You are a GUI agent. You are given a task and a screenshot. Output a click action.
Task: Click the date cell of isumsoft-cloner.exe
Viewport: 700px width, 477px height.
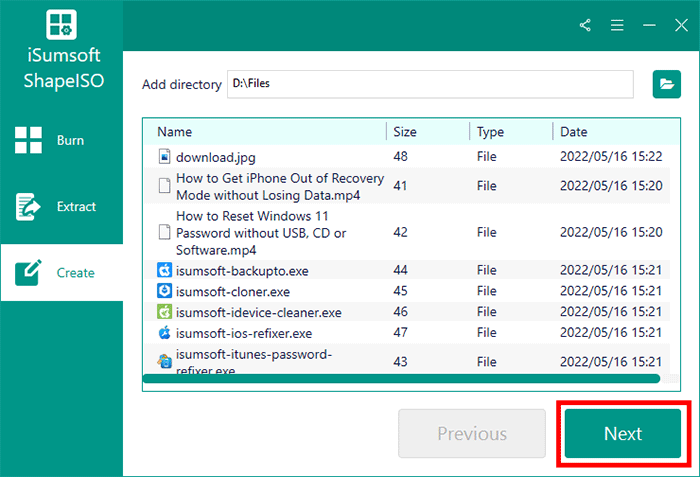pyautogui.click(x=611, y=291)
